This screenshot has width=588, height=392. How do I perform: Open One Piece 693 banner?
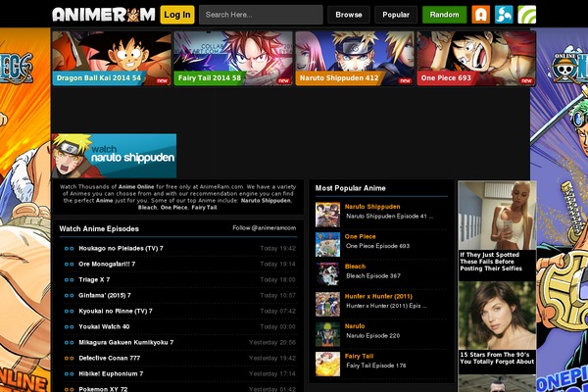click(476, 59)
